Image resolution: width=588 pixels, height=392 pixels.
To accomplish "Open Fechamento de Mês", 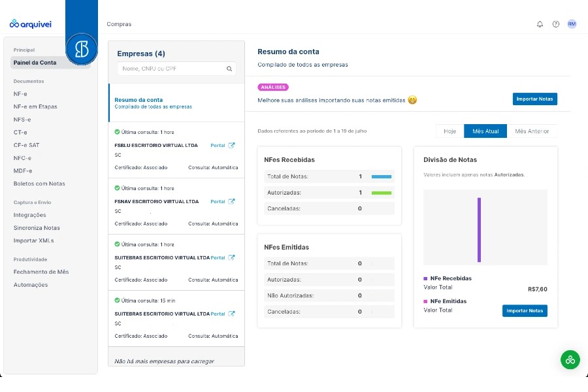I will [x=41, y=272].
